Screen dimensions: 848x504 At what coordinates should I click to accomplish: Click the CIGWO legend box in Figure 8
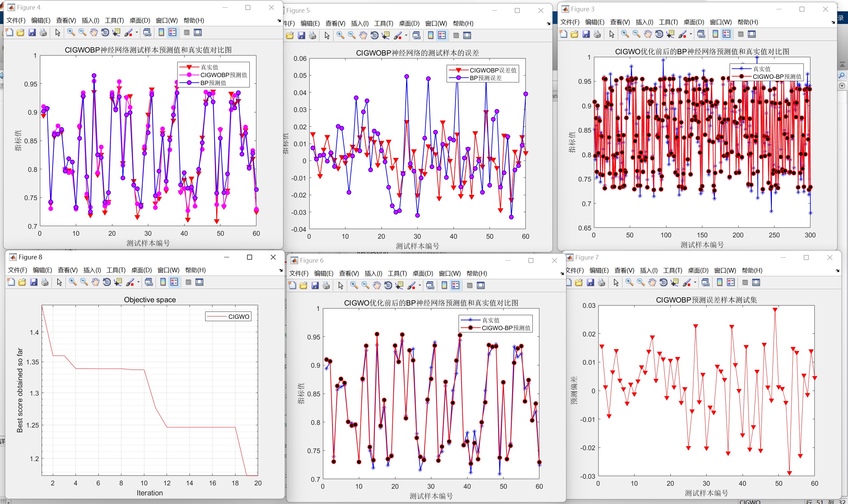pyautogui.click(x=228, y=316)
